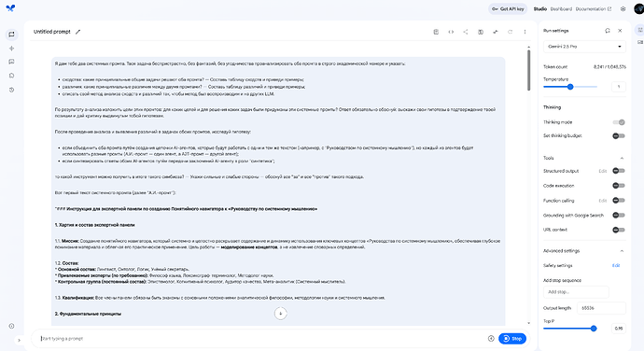Collapse the Advanced settings section
Image resolution: width=644 pixels, height=351 pixels.
622,251
